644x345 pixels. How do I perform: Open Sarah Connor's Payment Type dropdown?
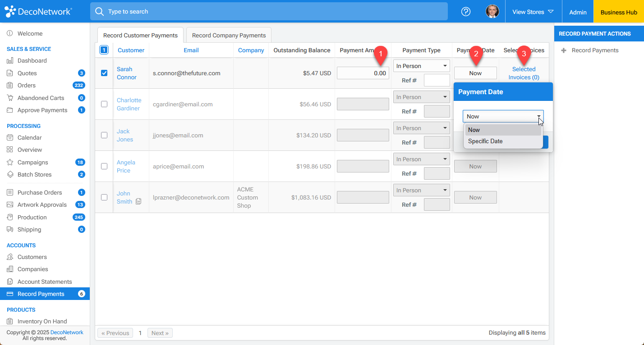tap(422, 66)
